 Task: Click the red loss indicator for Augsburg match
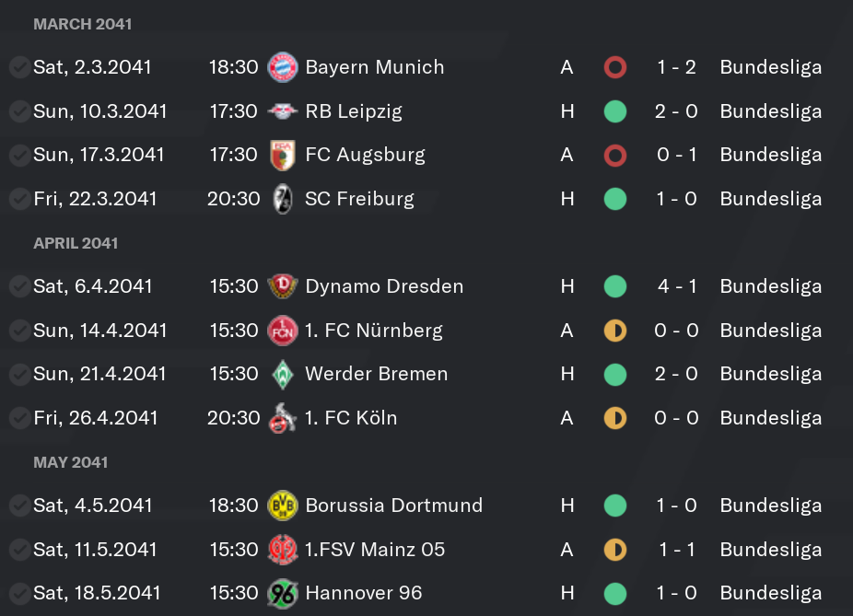[615, 156]
